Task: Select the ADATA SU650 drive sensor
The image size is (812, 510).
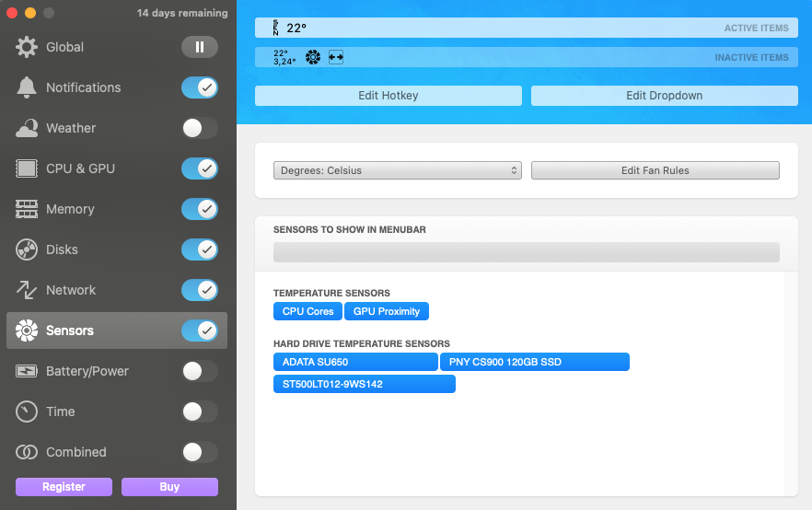Action: coord(355,362)
